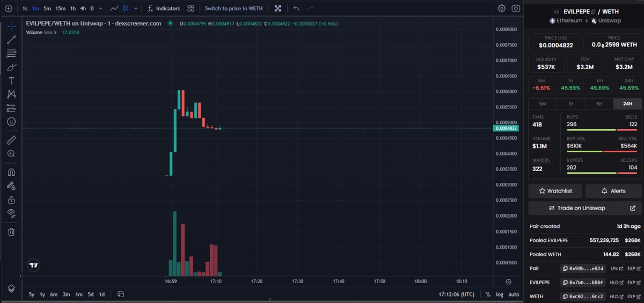The width and height of the screenshot is (644, 303).
Task: Expand the chart style dropdown arrow
Action: 136,9
